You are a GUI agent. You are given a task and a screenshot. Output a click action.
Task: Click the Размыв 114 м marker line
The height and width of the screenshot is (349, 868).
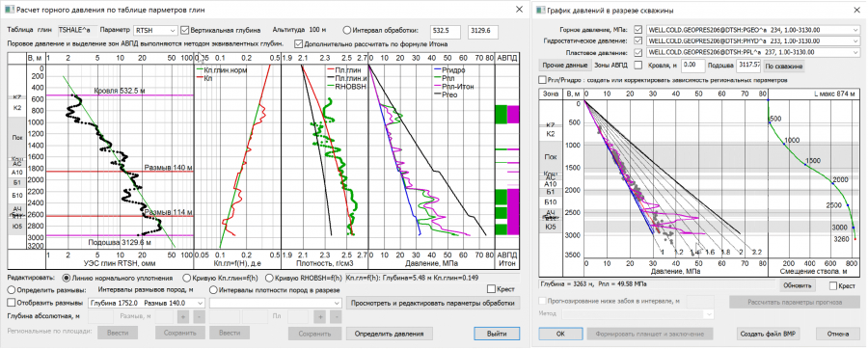[x=119, y=216]
